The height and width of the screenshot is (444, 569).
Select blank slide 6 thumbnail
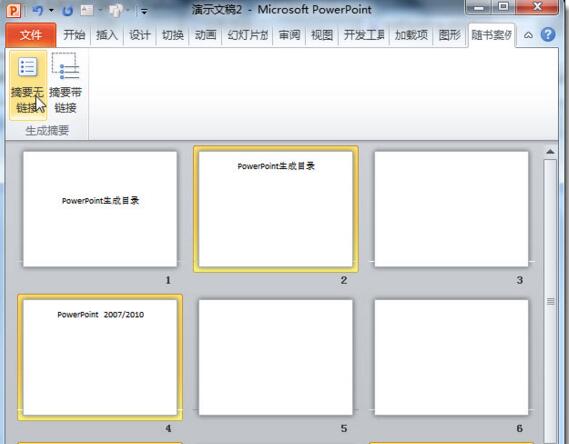click(x=451, y=357)
